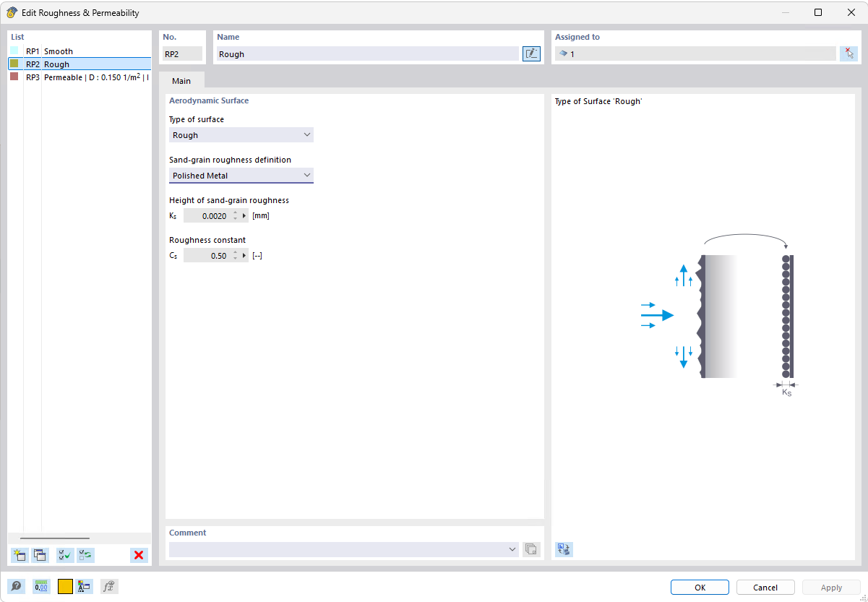The image size is (868, 602).
Task: Open the display properties icon in bottom bar
Action: [84, 586]
